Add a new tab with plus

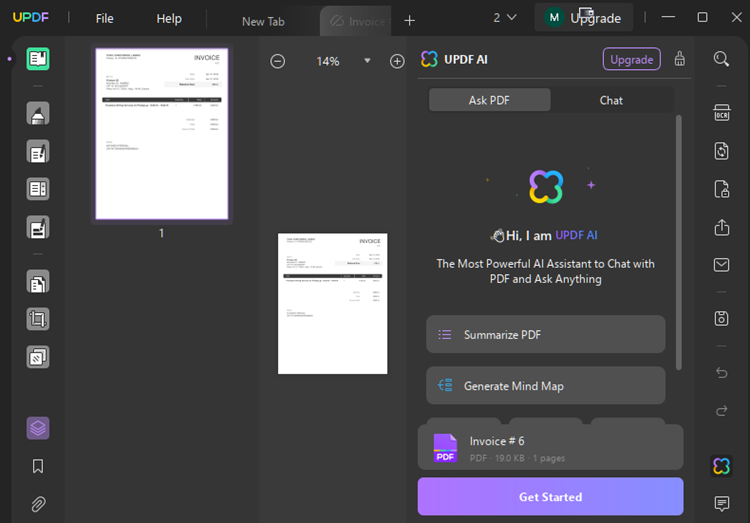coord(409,20)
